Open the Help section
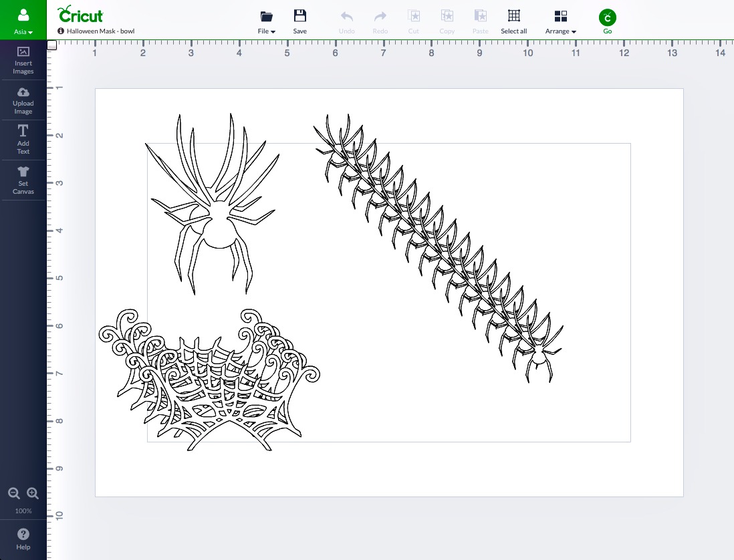The image size is (734, 560). click(x=23, y=538)
